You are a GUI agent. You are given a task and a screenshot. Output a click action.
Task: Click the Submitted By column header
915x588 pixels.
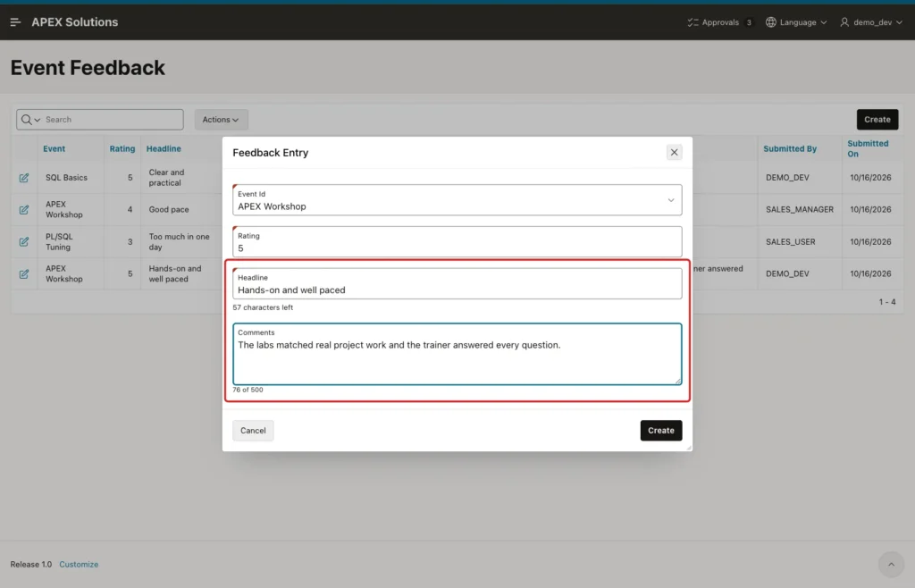point(790,148)
